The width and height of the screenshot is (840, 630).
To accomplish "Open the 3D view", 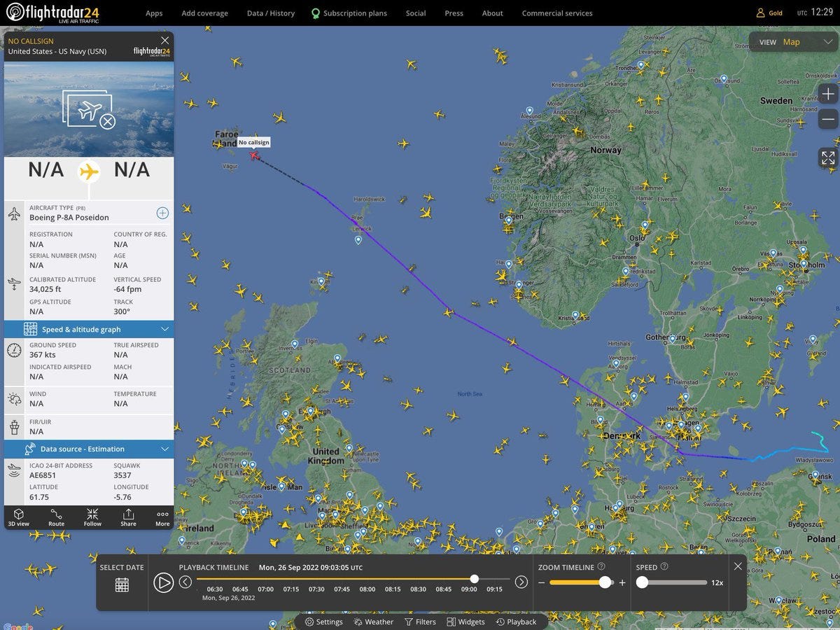I will click(18, 517).
